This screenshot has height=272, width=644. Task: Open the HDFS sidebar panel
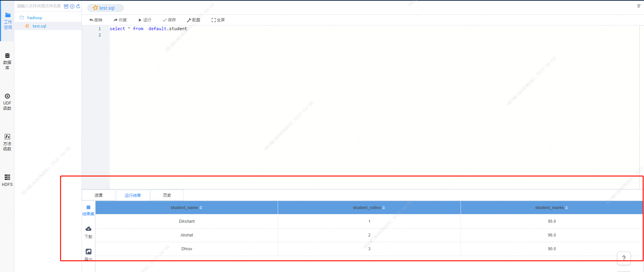[x=7, y=180]
